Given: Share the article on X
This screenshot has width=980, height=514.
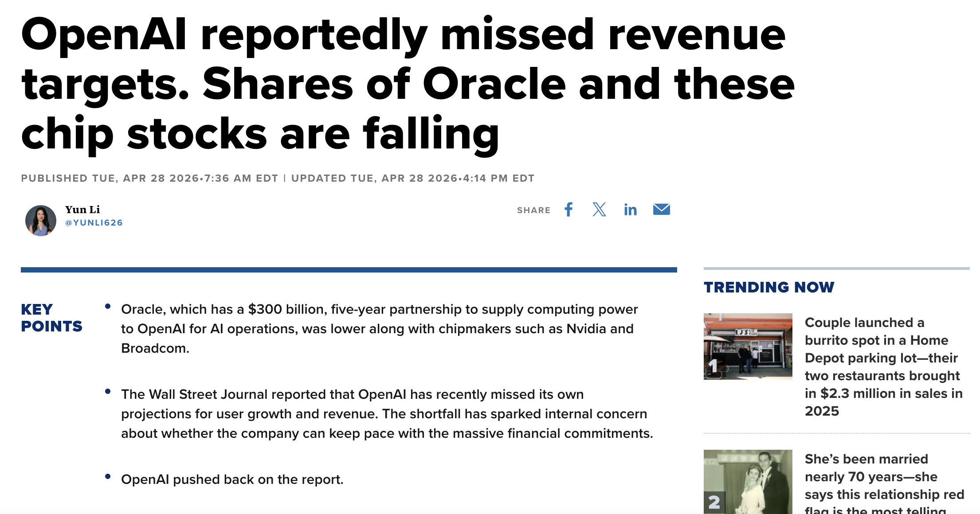Looking at the screenshot, I should [599, 210].
